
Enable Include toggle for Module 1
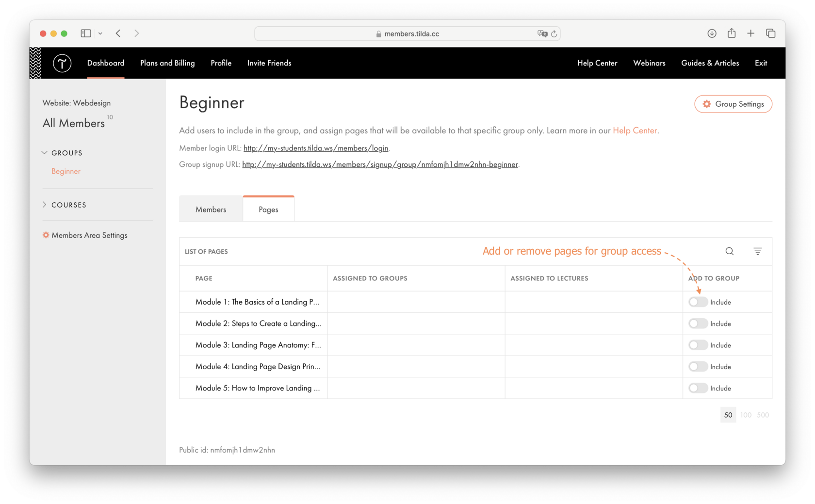click(698, 302)
